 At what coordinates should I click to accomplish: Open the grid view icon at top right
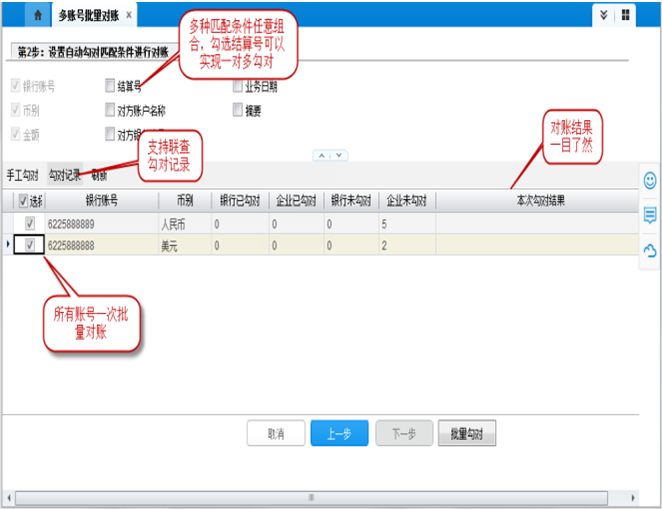(625, 16)
